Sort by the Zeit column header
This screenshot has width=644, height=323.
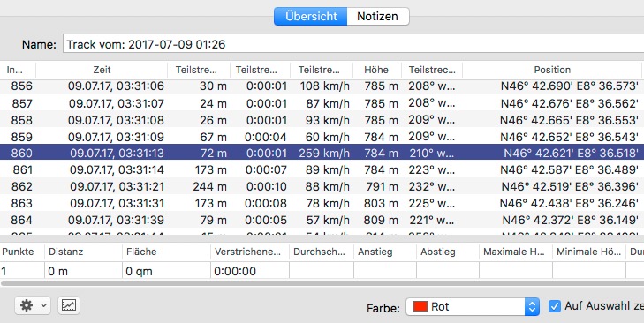pos(102,71)
